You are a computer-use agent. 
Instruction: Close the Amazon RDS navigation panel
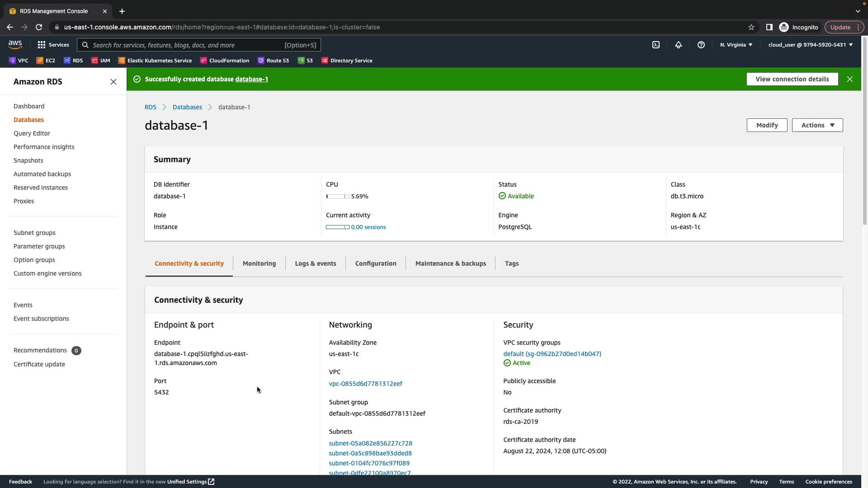point(113,82)
